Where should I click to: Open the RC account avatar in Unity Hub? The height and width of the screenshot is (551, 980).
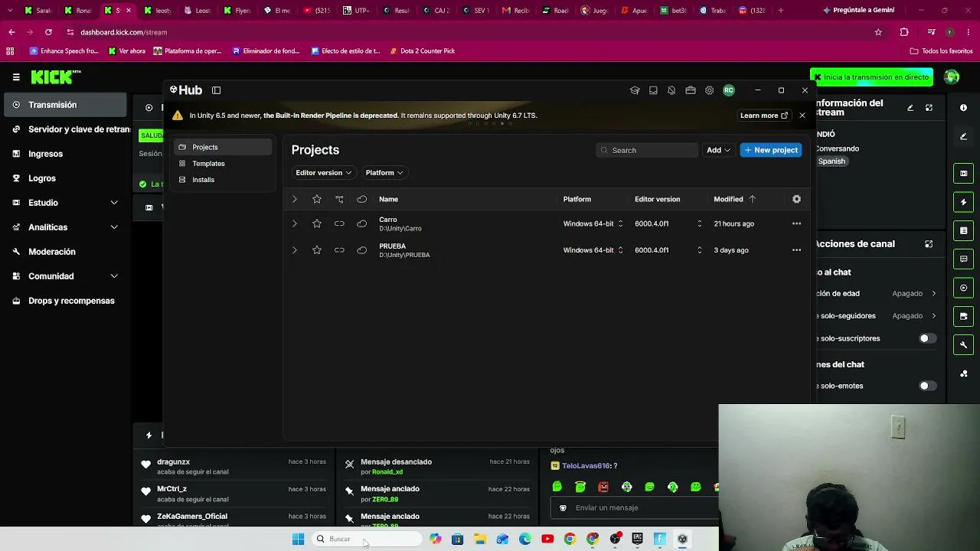click(729, 90)
